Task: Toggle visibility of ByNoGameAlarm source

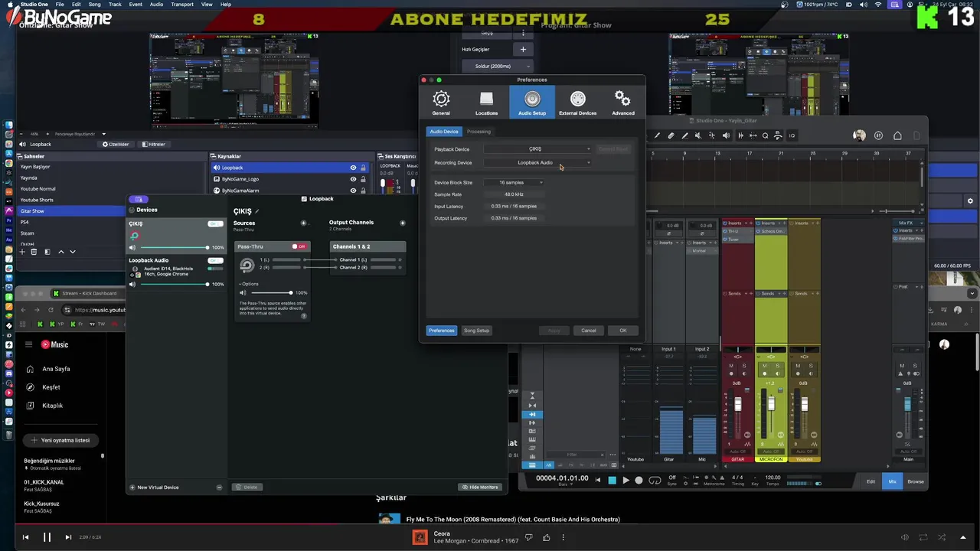Action: 353,191
